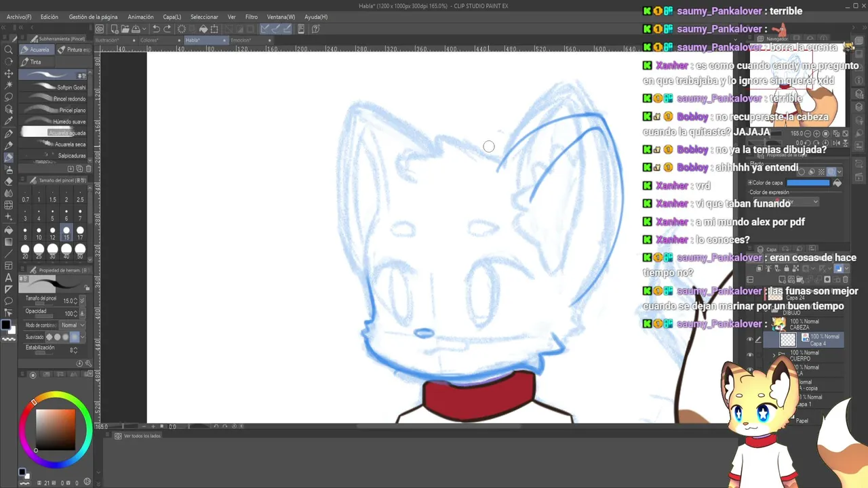Click the Open file folder icon
This screenshot has height=488, width=868.
[125, 29]
